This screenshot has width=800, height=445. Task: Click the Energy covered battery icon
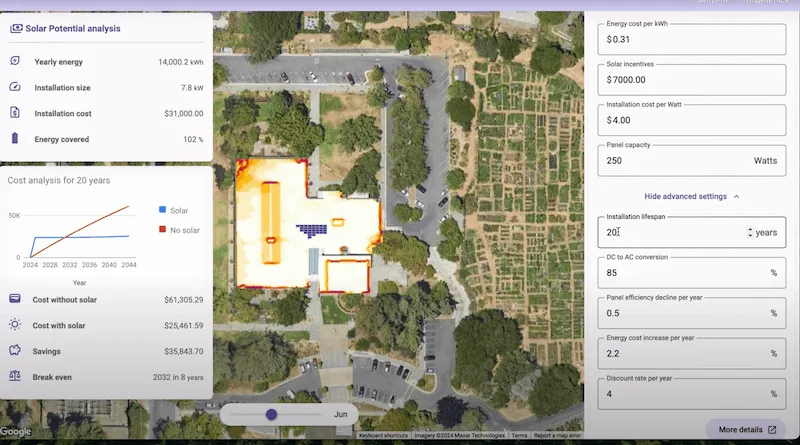15,138
